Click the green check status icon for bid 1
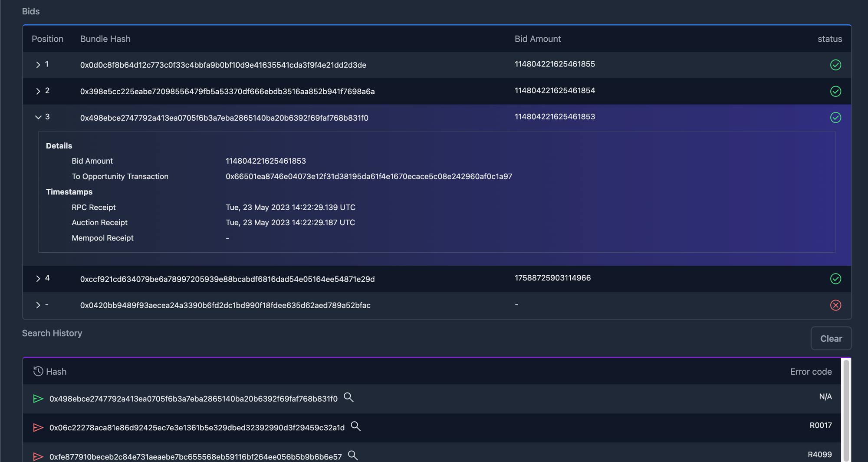This screenshot has height=462, width=868. 835,65
